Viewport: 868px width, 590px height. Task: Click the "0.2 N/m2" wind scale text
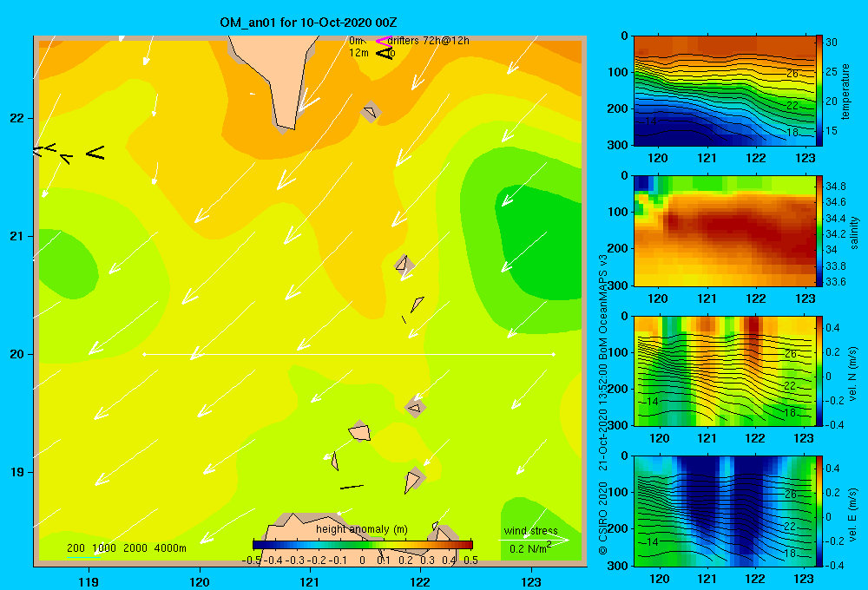pyautogui.click(x=530, y=548)
